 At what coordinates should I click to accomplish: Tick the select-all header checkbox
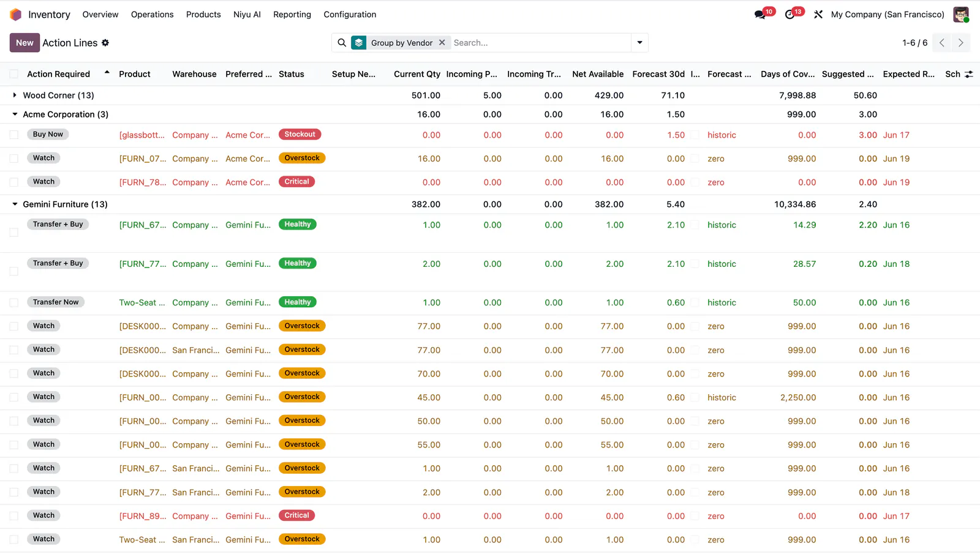[13, 74]
